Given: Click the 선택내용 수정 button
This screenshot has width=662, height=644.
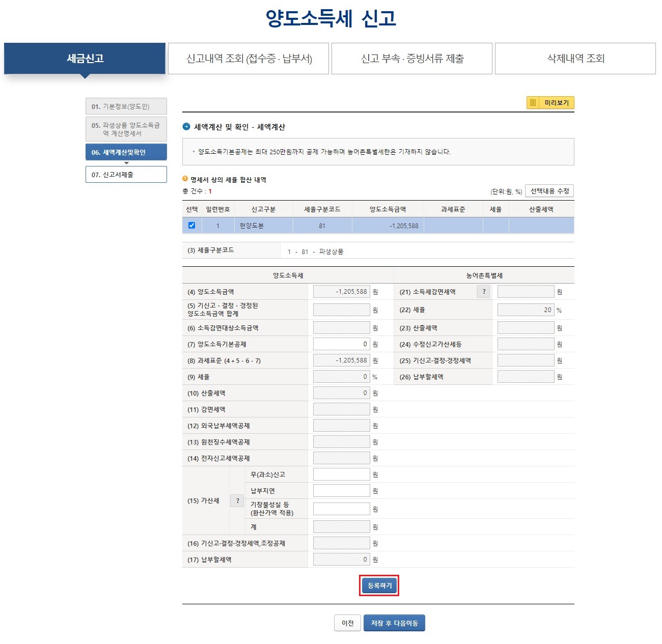Looking at the screenshot, I should (x=549, y=191).
